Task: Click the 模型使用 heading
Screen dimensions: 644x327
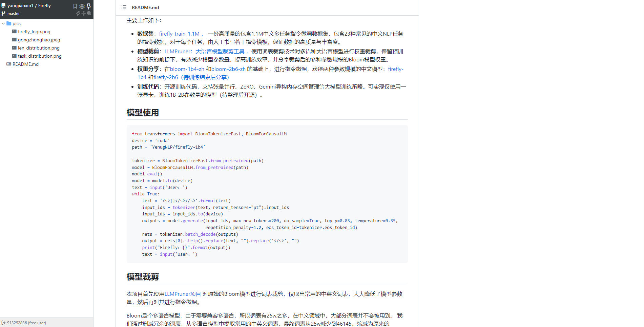Action: pyautogui.click(x=143, y=113)
